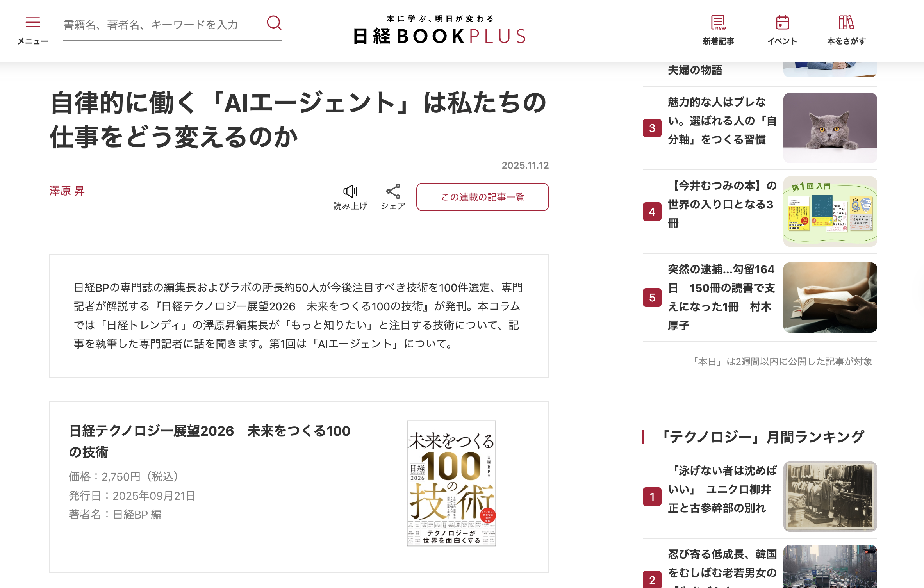The image size is (924, 588).
Task: Click the 未来をつくる100の技術 book cover
Action: pyautogui.click(x=451, y=483)
